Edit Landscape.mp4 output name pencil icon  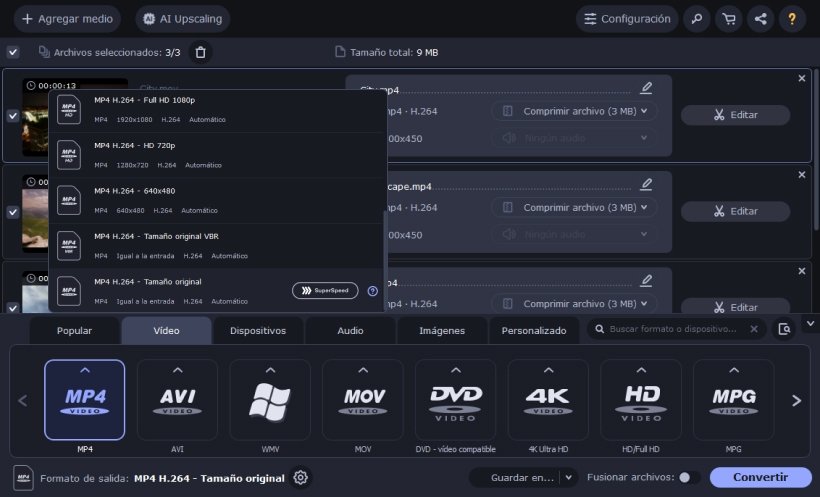tap(646, 184)
